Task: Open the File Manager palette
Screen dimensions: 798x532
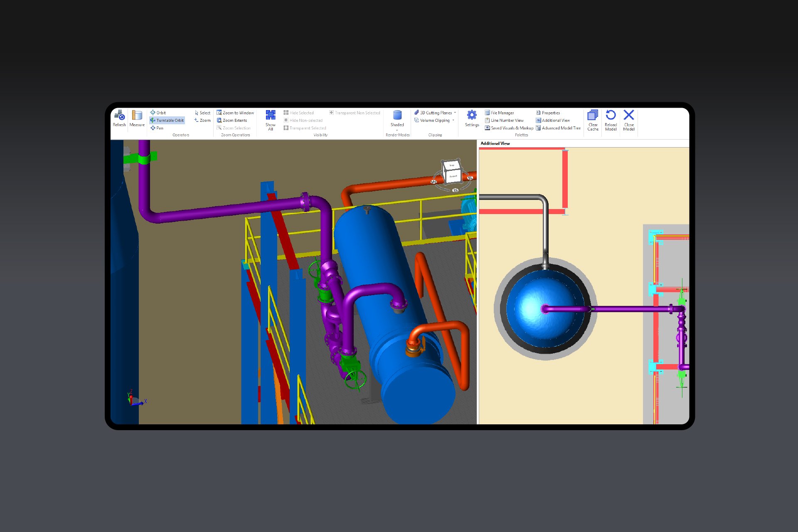Action: [502, 113]
